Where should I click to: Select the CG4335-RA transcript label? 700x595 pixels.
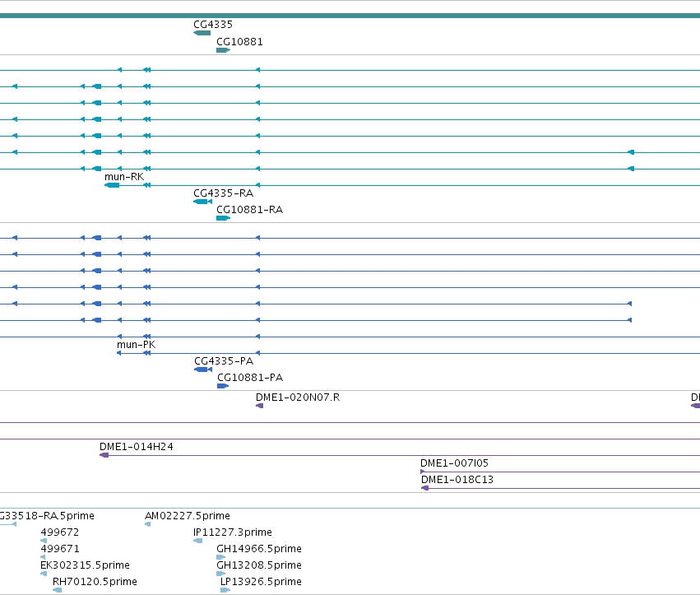click(223, 193)
